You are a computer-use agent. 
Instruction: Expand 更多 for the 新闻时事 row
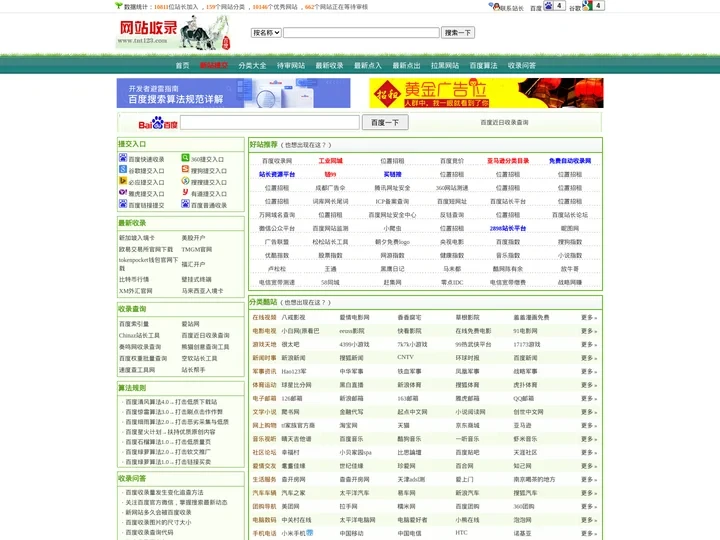pos(589,358)
